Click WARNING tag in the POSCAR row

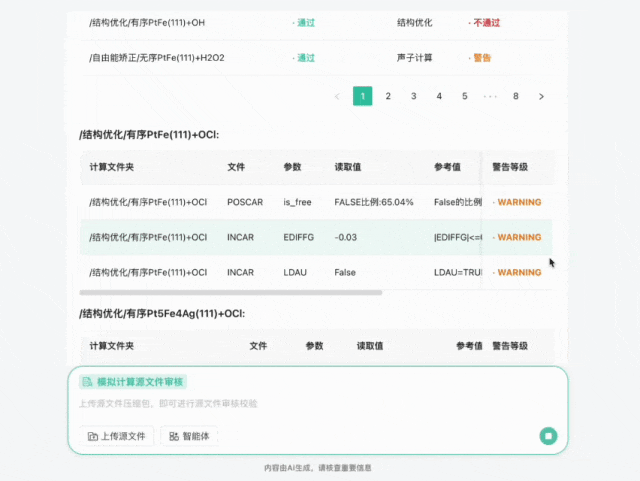[x=518, y=202]
